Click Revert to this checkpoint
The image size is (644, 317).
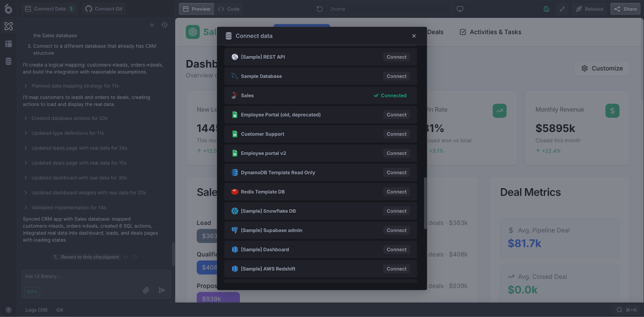click(x=86, y=257)
